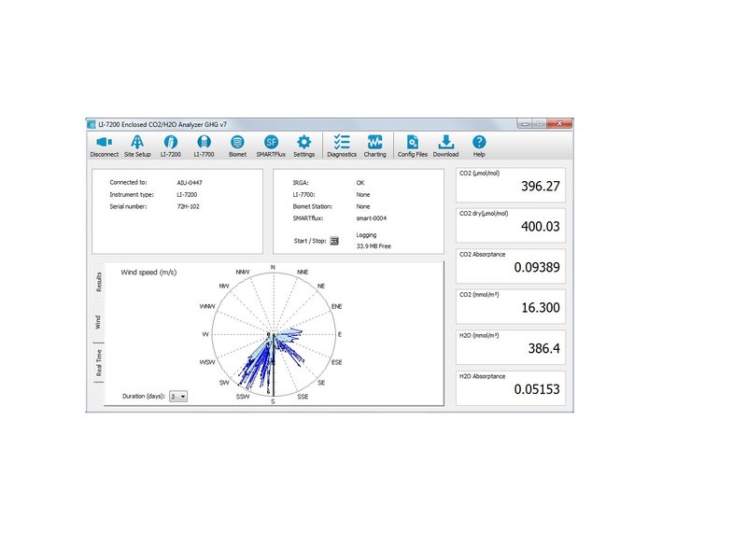Expand the Duration (days) dropdown
This screenshot has height=560, width=747.
[x=177, y=396]
